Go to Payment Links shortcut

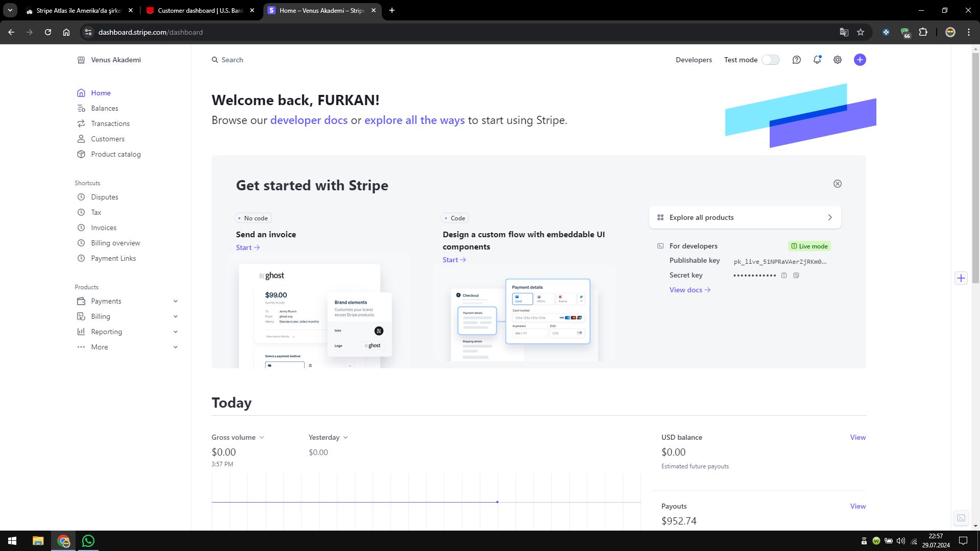[x=113, y=258]
